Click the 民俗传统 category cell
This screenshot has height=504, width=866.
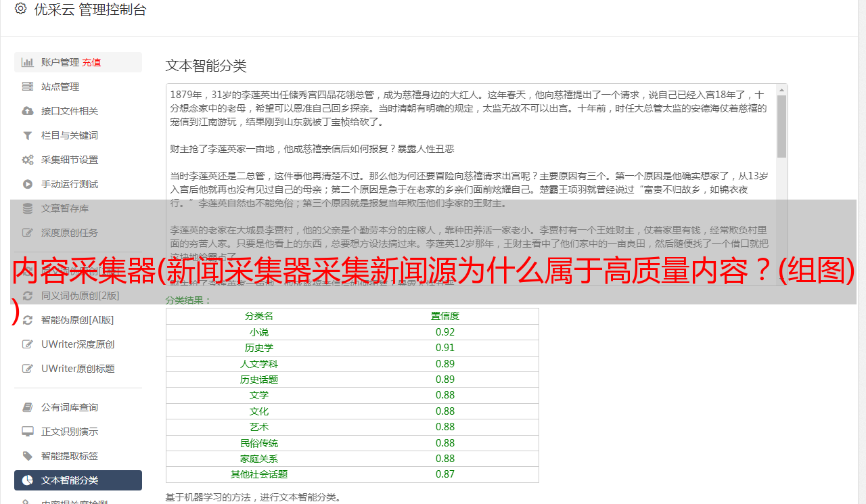(259, 443)
